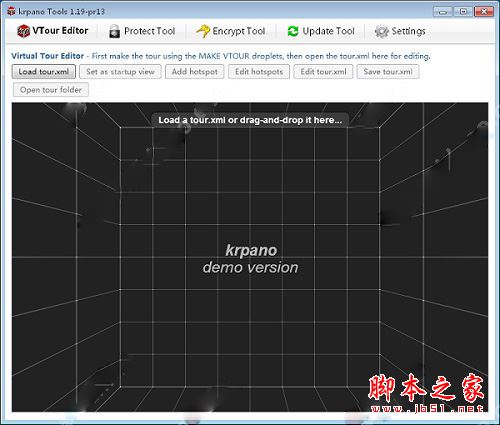Click the Open tour folder button

(51, 90)
